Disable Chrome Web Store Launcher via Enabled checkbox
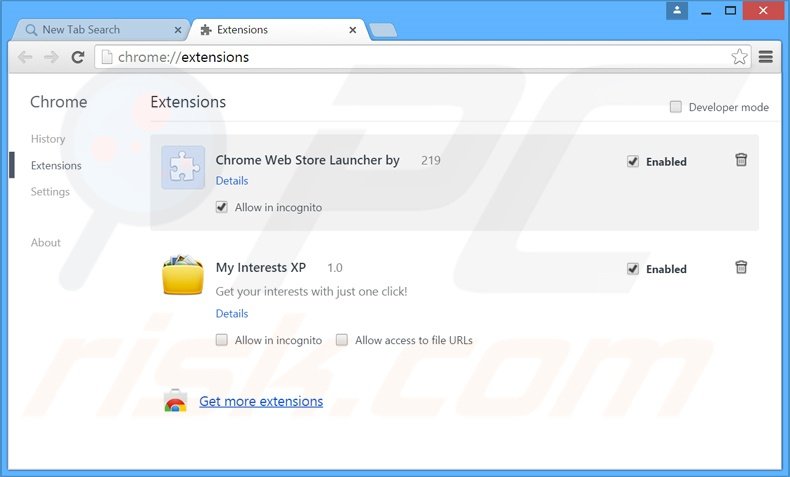Viewport: 790px width, 477px height. coord(633,161)
